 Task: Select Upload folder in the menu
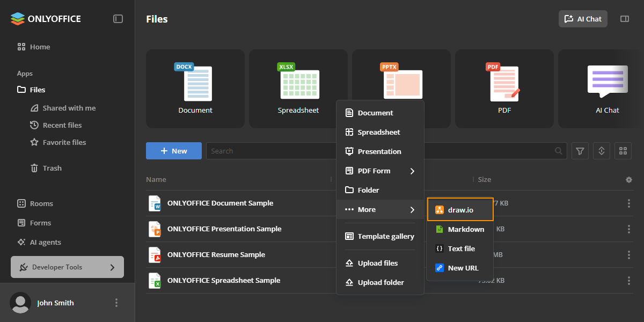[x=380, y=283]
